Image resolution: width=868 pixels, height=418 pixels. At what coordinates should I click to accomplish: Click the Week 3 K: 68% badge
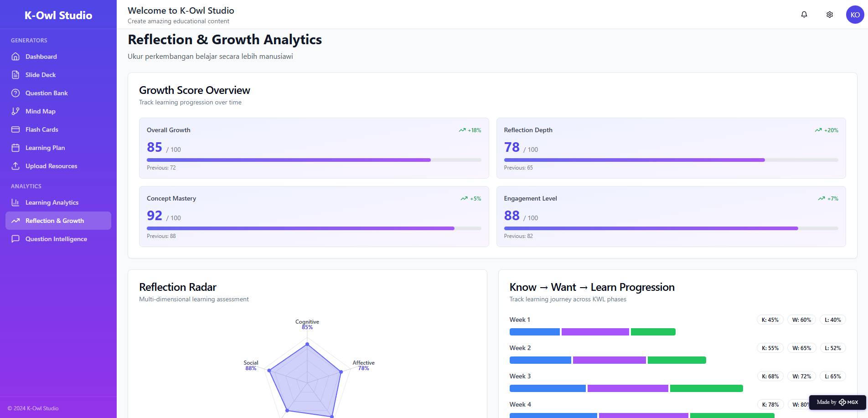click(x=770, y=377)
